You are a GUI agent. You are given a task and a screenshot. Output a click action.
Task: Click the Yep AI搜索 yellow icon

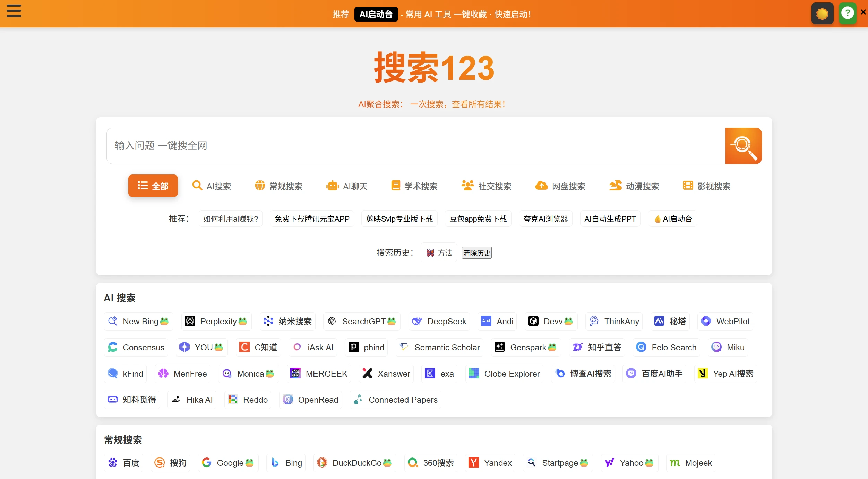pos(703,373)
